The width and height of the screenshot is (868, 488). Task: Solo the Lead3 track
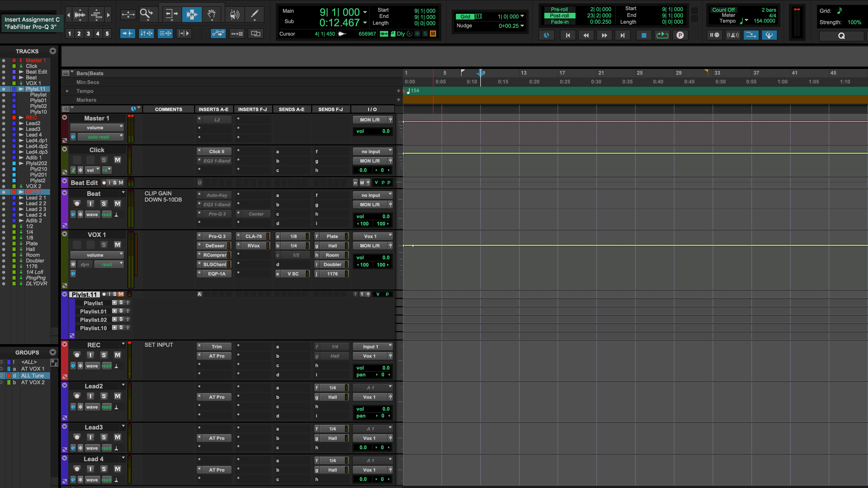coord(104,437)
